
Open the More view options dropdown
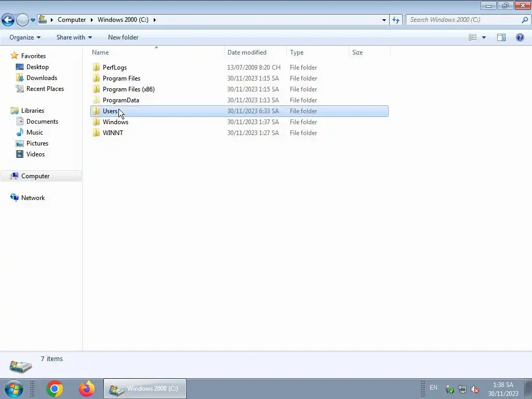tap(484, 37)
